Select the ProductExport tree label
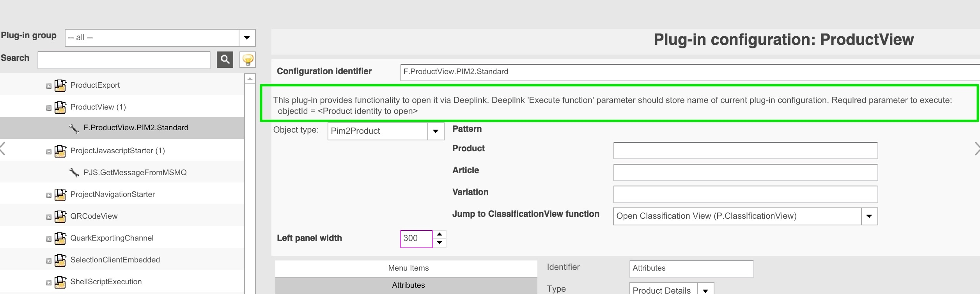This screenshot has height=294, width=980. click(95, 85)
